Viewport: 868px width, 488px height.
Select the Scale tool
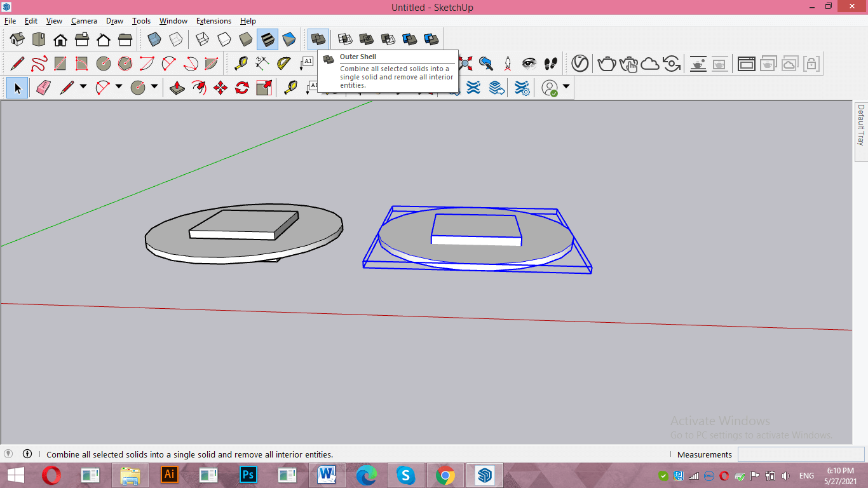point(264,88)
